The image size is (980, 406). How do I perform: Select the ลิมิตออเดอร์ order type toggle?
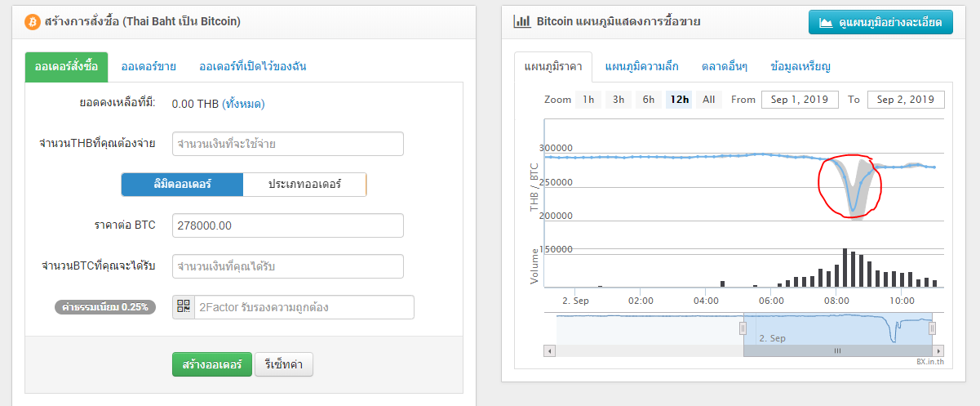click(x=182, y=185)
